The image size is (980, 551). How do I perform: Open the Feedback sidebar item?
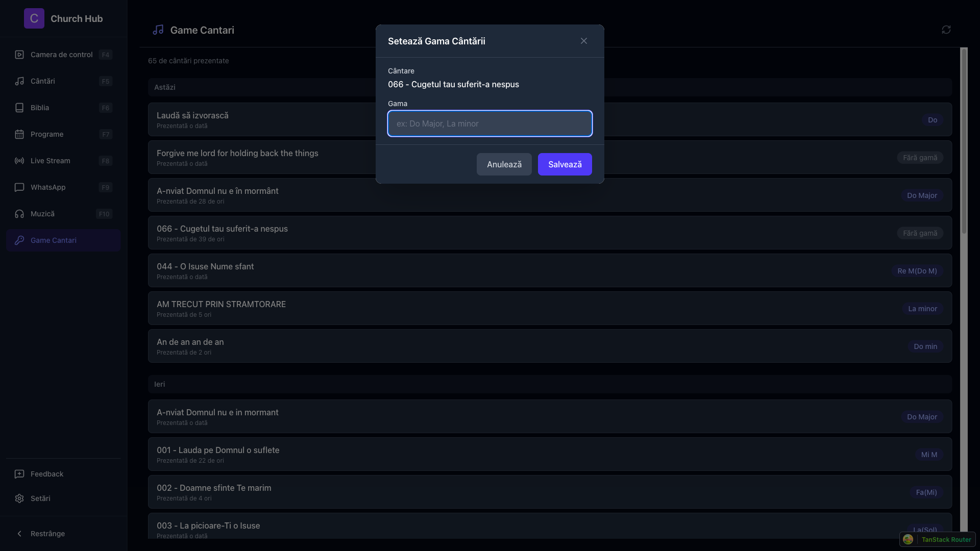click(47, 474)
